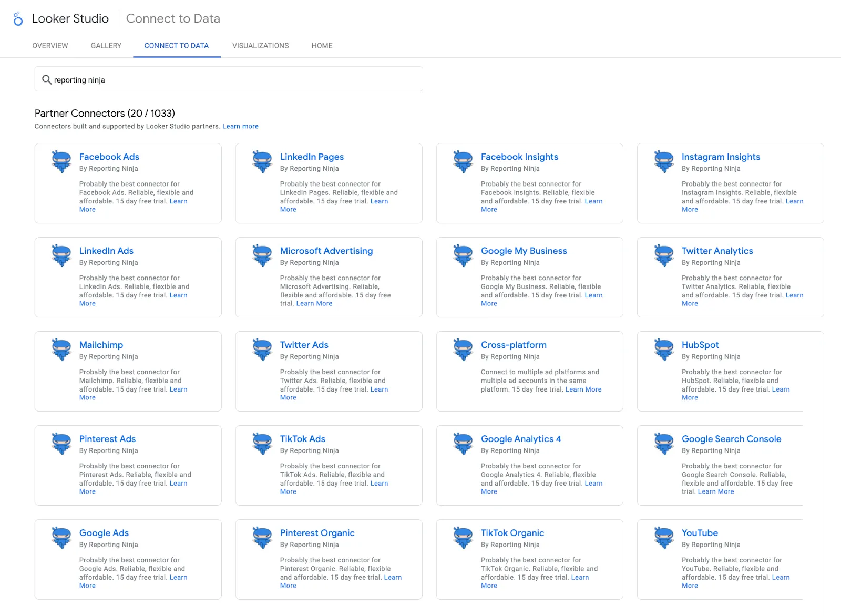Screen dimensions: 841x616
Task: Open the LinkedIn Ads connector title
Action: point(106,251)
